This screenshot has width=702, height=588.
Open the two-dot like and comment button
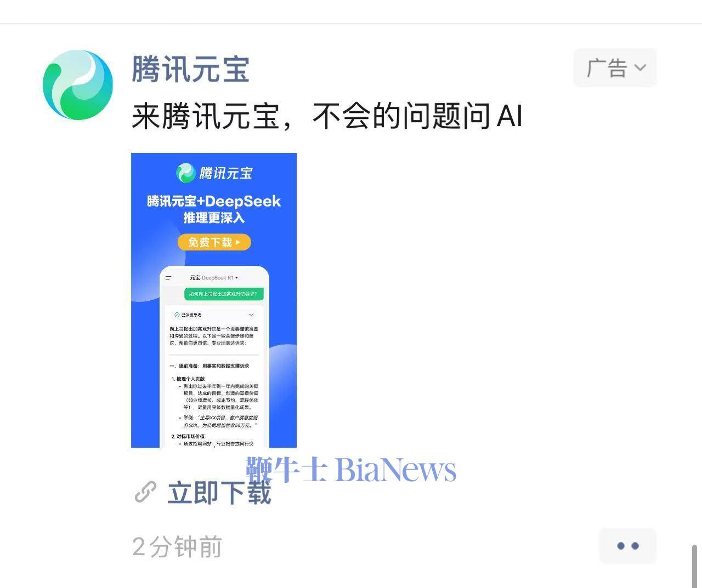click(x=628, y=546)
